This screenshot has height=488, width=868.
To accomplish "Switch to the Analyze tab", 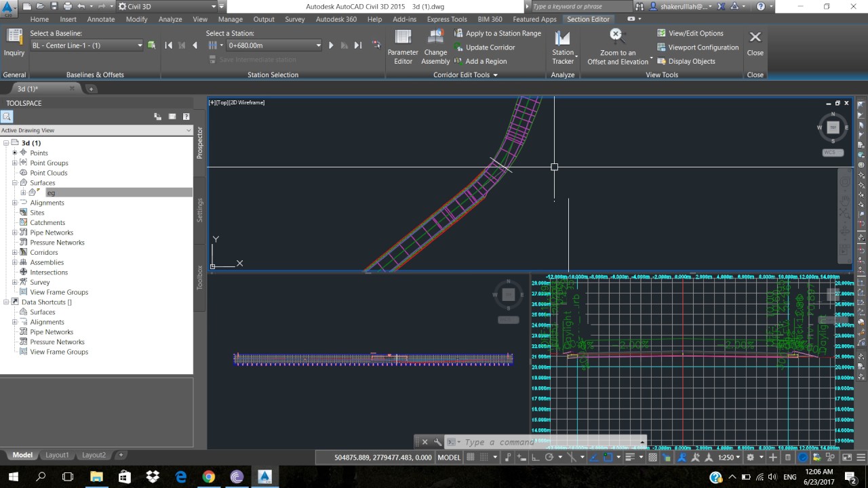I will [x=170, y=19].
